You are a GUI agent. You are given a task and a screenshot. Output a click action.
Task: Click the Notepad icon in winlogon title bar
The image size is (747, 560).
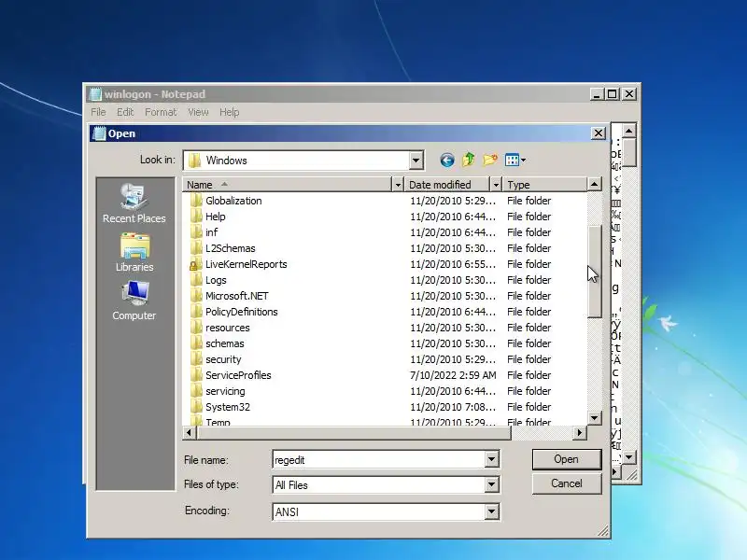coord(96,94)
